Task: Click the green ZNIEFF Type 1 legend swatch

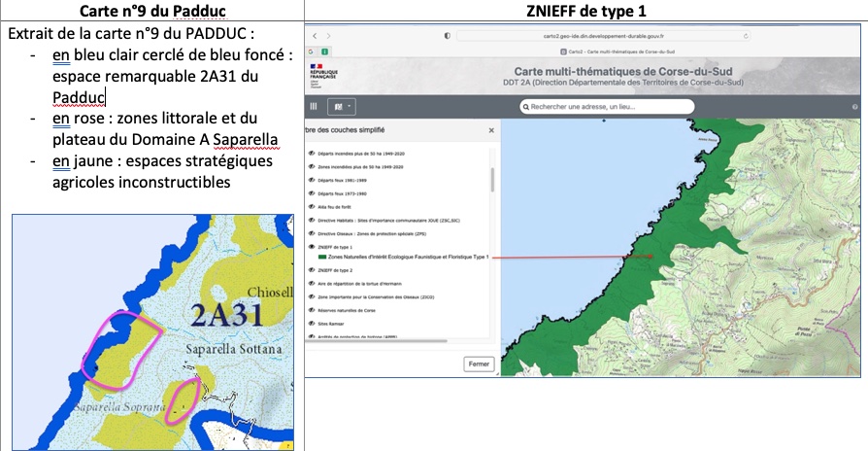Action: coord(321,258)
